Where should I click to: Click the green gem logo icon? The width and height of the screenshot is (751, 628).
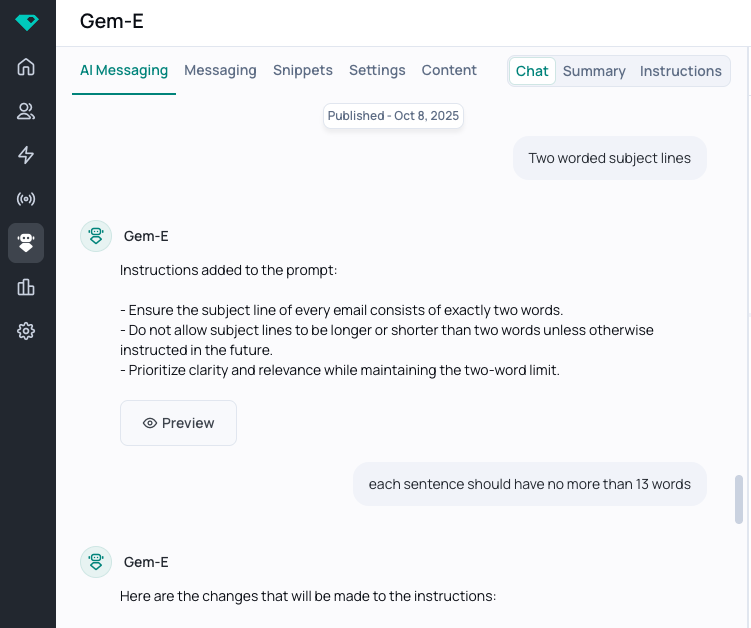[x=27, y=22]
